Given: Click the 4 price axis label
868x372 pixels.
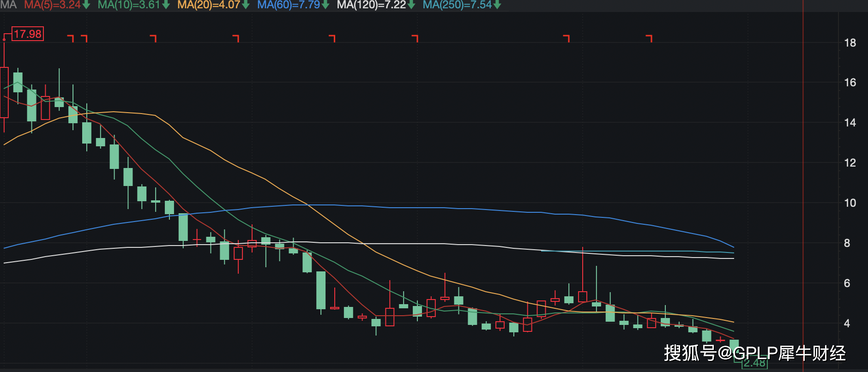Looking at the screenshot, I should (x=847, y=324).
